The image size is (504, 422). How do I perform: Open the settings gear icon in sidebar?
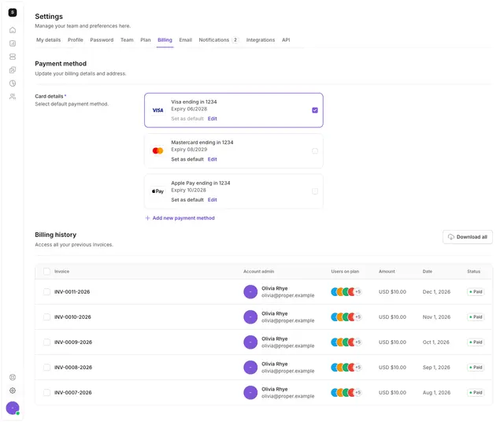(x=13, y=391)
